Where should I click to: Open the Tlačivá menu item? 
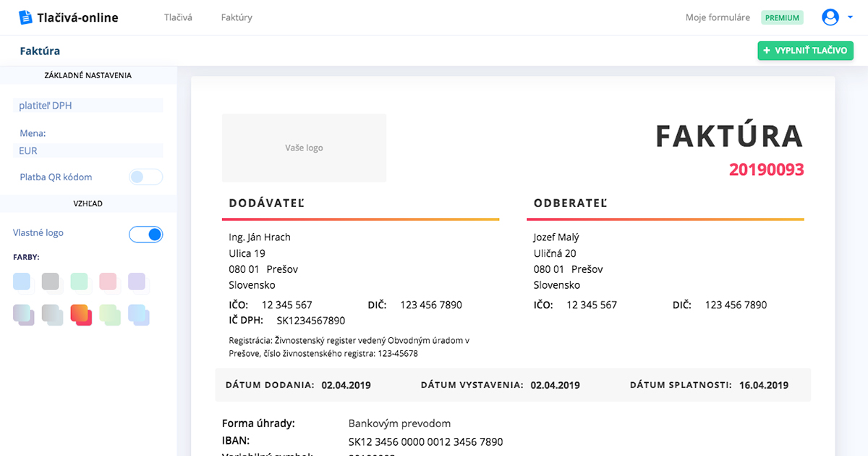(x=178, y=17)
